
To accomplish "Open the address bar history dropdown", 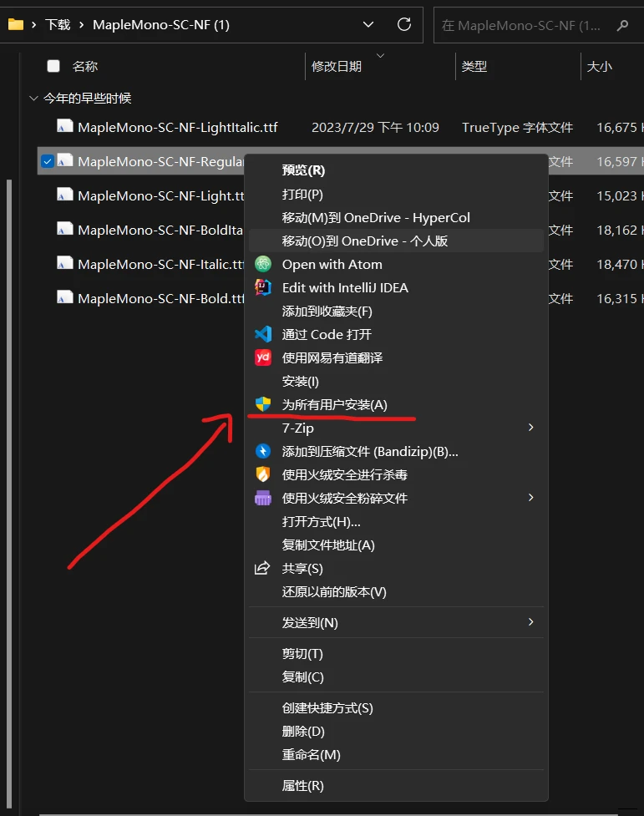I will [x=368, y=24].
